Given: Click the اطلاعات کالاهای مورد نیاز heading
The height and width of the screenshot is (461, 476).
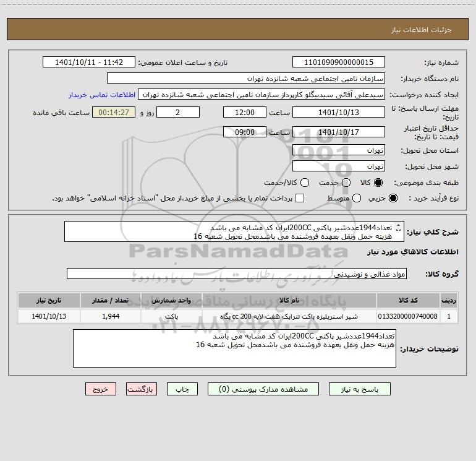Looking at the screenshot, I should point(412,252).
